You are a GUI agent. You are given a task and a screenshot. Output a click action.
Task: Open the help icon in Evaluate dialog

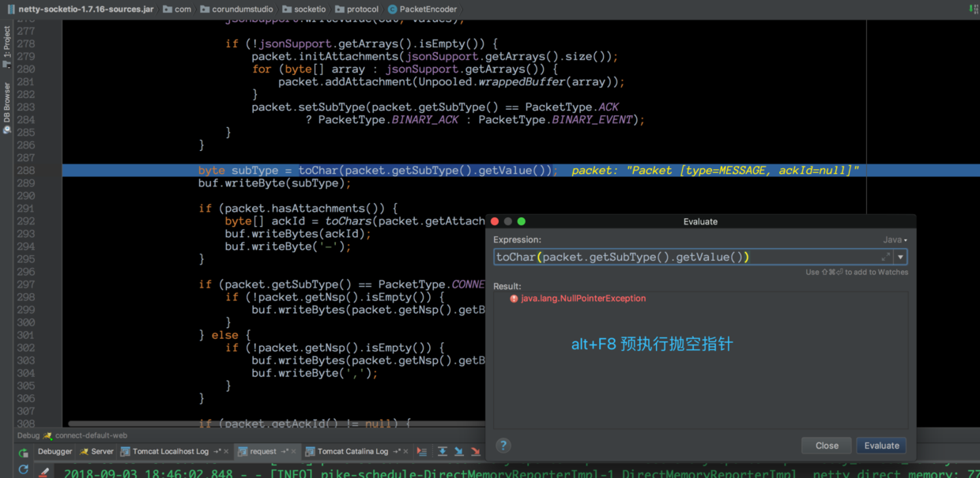503,446
